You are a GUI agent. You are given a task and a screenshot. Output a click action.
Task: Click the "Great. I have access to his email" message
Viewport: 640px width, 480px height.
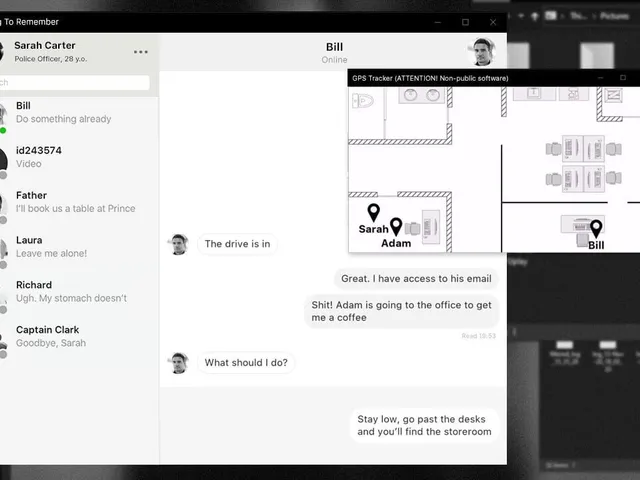click(416, 279)
